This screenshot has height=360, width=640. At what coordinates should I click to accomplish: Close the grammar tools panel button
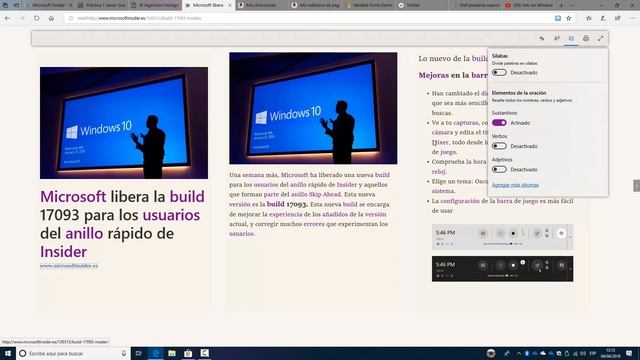point(571,38)
